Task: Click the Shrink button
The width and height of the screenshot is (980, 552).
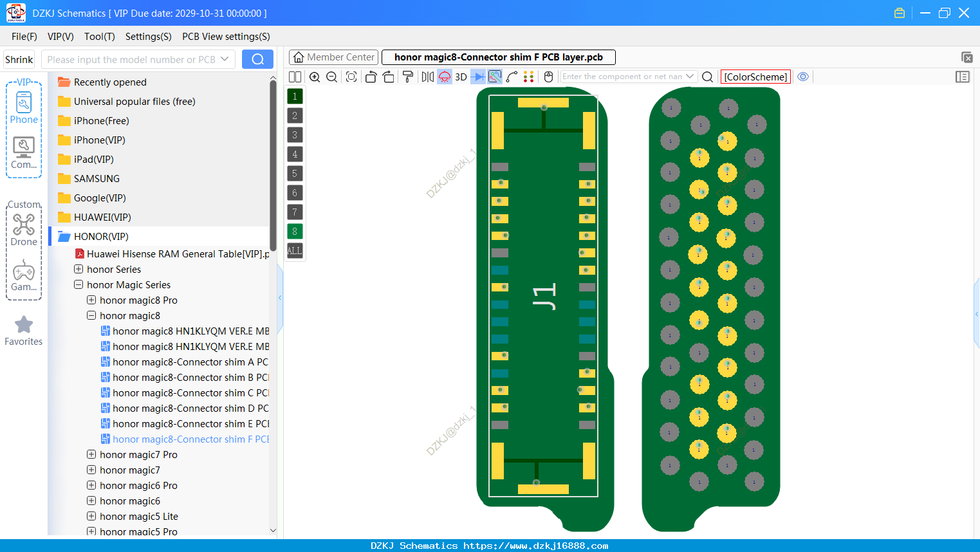Action: click(x=19, y=59)
